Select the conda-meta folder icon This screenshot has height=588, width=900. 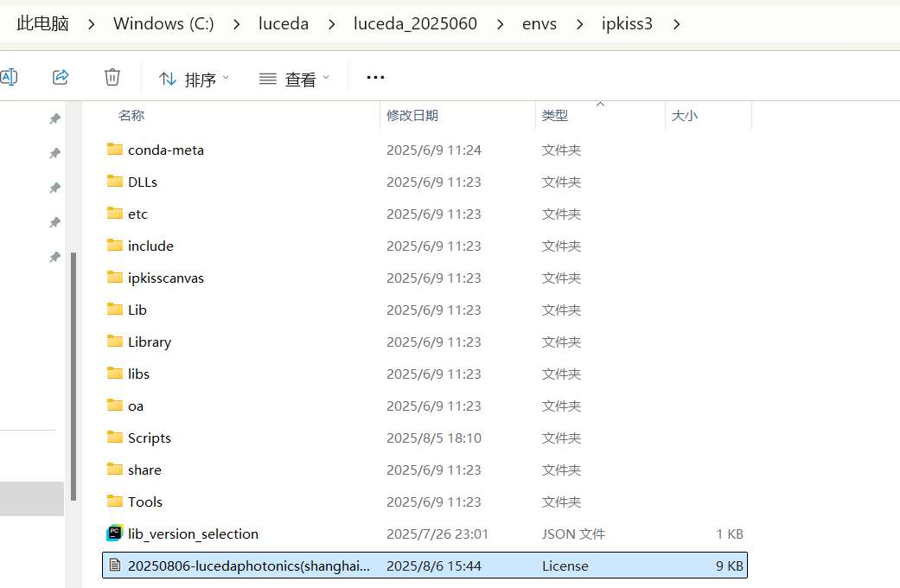(115, 150)
